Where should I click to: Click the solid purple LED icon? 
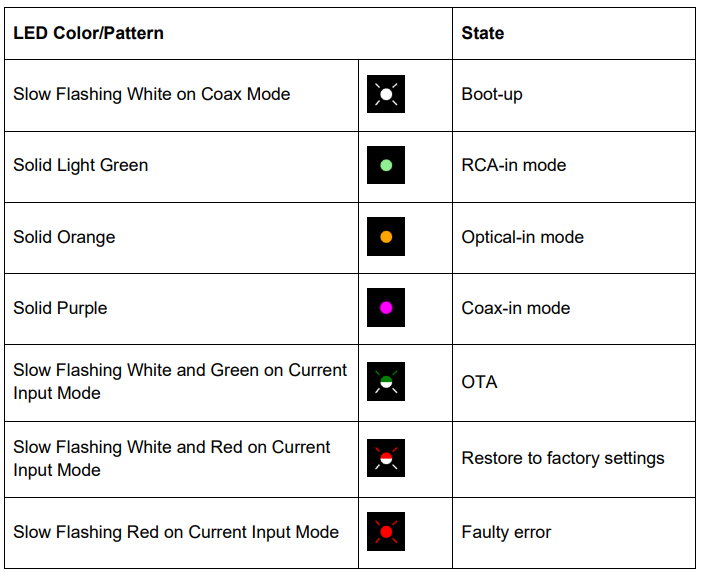point(386,308)
